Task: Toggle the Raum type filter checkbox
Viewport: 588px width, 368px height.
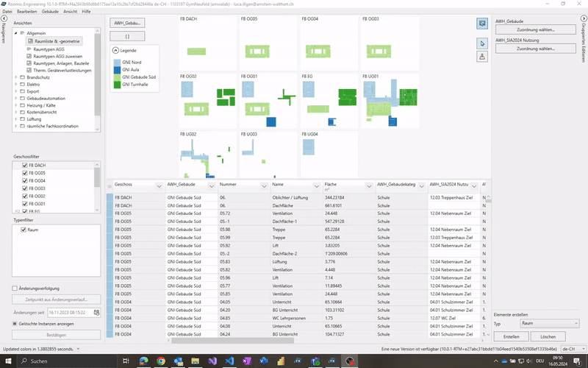Action: 25,230
